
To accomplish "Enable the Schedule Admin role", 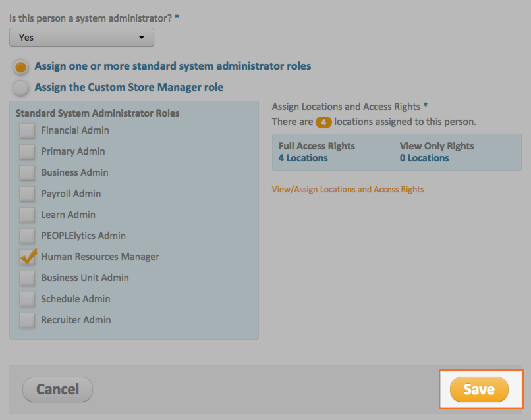I will point(27,299).
